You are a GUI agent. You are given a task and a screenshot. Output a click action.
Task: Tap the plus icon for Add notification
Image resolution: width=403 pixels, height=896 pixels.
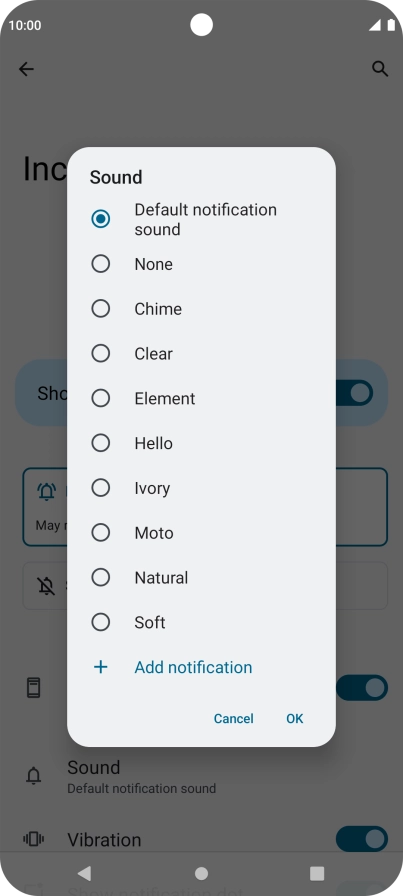tap(101, 667)
